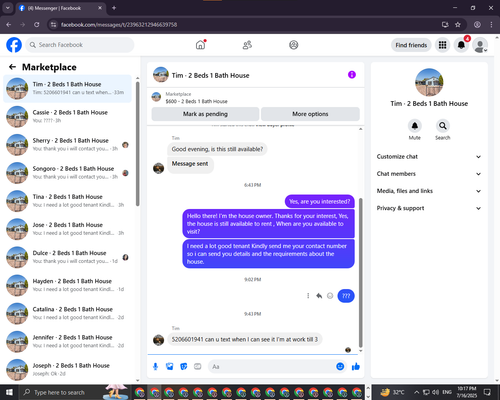Image resolution: width=500 pixels, height=400 pixels.
Task: Open a new browser tab
Action: pyautogui.click(x=114, y=8)
